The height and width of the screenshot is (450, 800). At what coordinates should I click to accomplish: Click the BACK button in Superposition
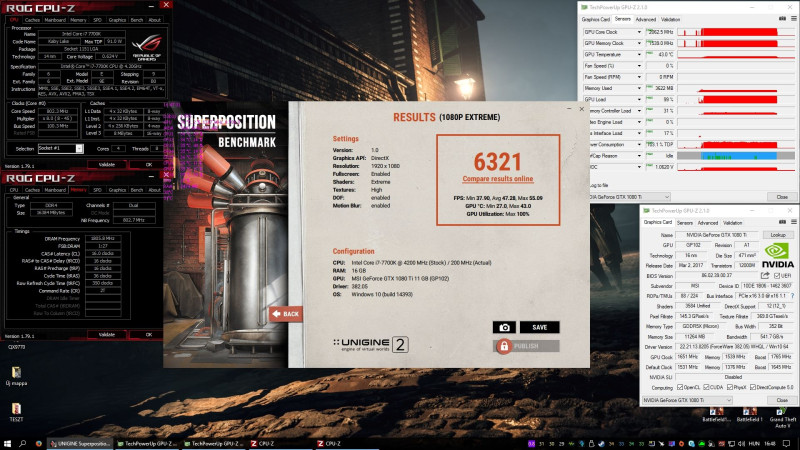pos(286,314)
